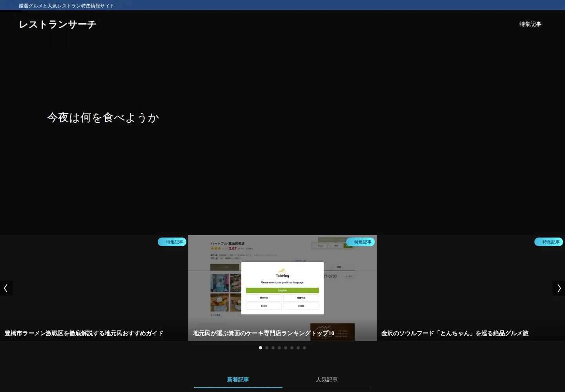Click the 厳選グルメと人気レストラン特集情報サイト tagline
The image size is (565, 392).
pyautogui.click(x=67, y=6)
